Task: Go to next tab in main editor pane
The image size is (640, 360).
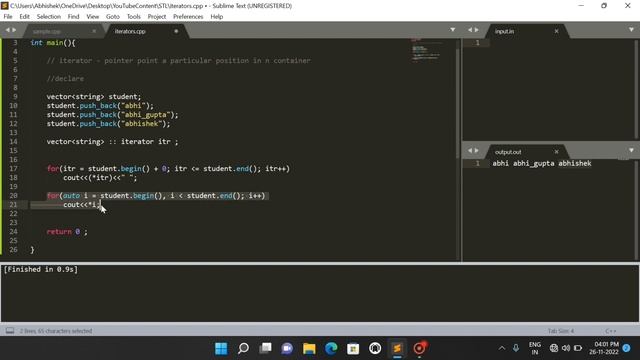Action: pos(14,30)
